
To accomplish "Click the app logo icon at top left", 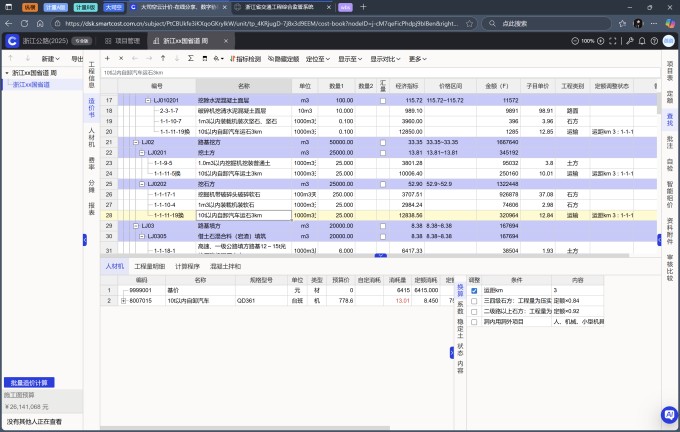I will [12, 42].
